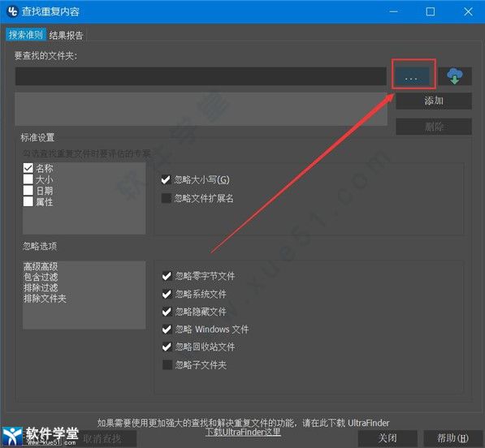Image resolution: width=485 pixels, height=448 pixels.
Task: Uncheck 忽略 Windows 文件 option
Action: pos(167,330)
